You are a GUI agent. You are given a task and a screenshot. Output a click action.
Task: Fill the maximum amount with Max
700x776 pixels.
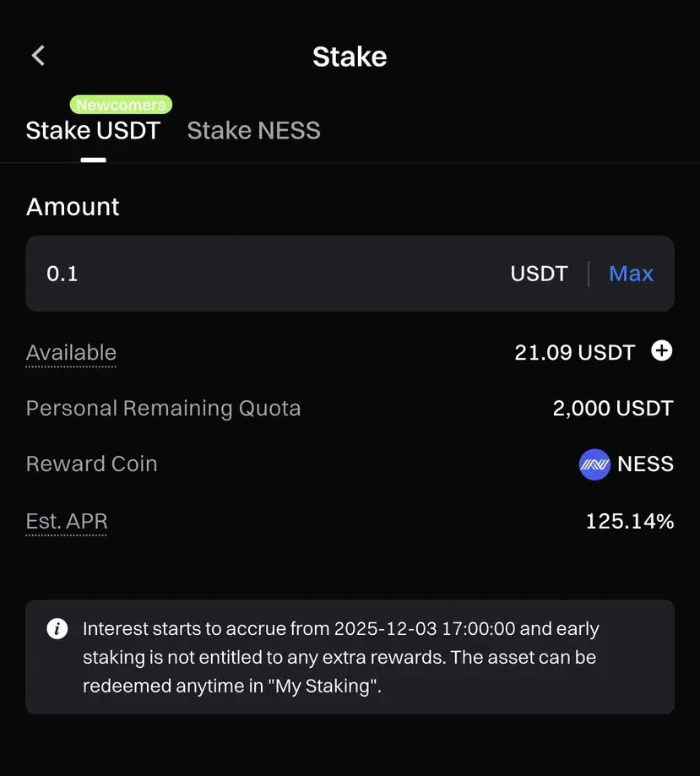[x=631, y=274]
